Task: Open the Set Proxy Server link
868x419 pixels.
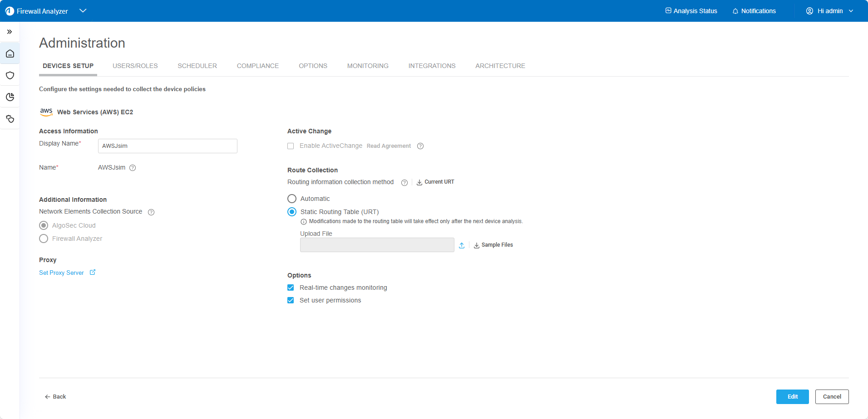Action: 62,273
